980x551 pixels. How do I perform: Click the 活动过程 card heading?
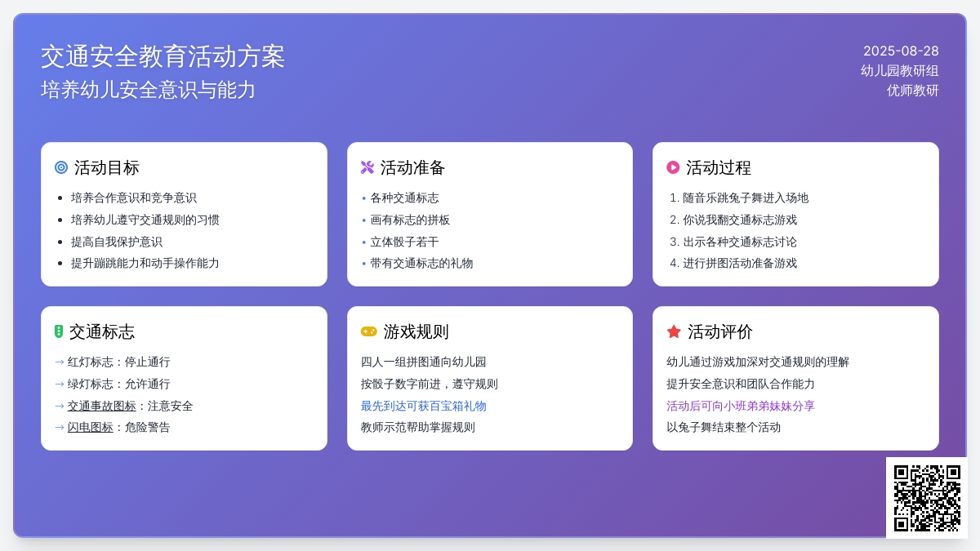[719, 167]
